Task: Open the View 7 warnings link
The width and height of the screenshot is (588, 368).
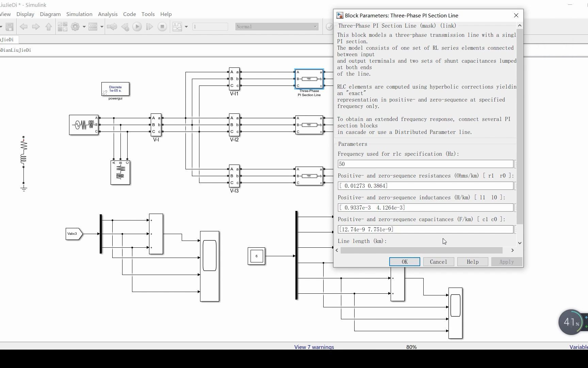Action: [x=314, y=347]
